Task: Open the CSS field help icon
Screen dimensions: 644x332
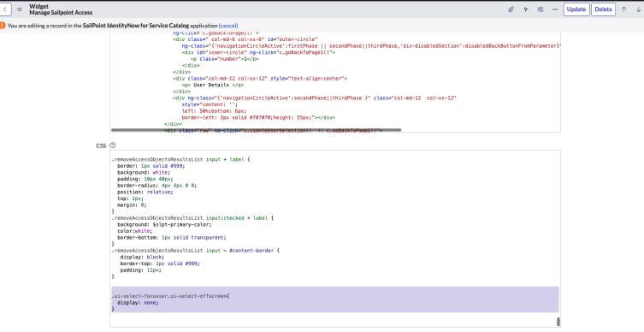Action: [113, 145]
